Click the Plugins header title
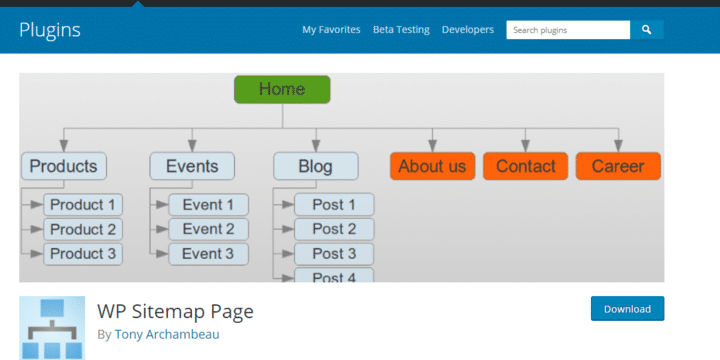 click(x=50, y=30)
